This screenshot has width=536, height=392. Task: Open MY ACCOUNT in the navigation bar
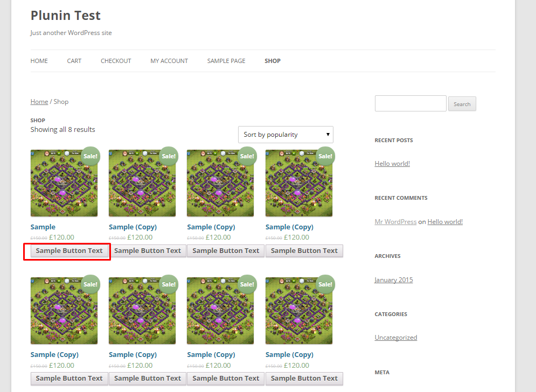[169, 61]
